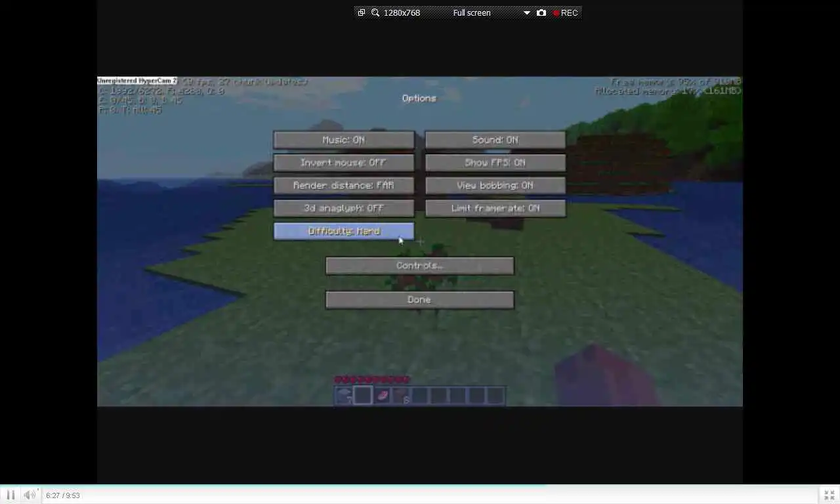The image size is (840, 504).
Task: Select the highlighted second hotbar slot
Action: pyautogui.click(x=363, y=395)
